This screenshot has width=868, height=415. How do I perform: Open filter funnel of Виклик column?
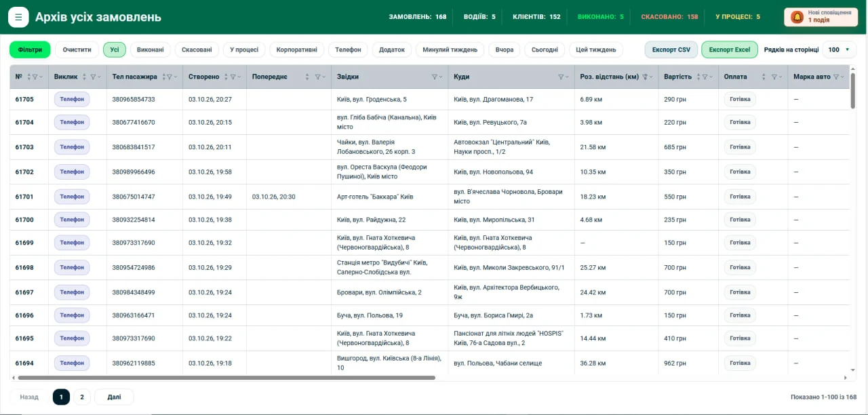tap(93, 77)
